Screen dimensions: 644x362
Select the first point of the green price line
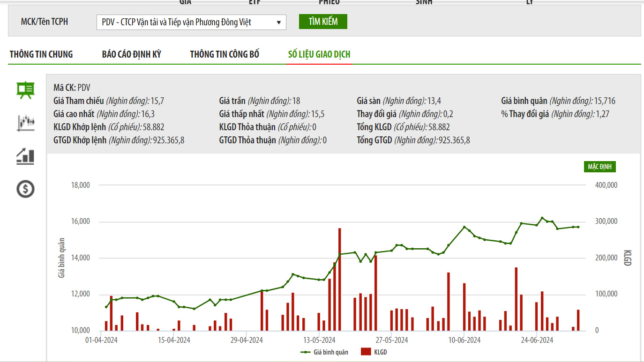[106, 307]
